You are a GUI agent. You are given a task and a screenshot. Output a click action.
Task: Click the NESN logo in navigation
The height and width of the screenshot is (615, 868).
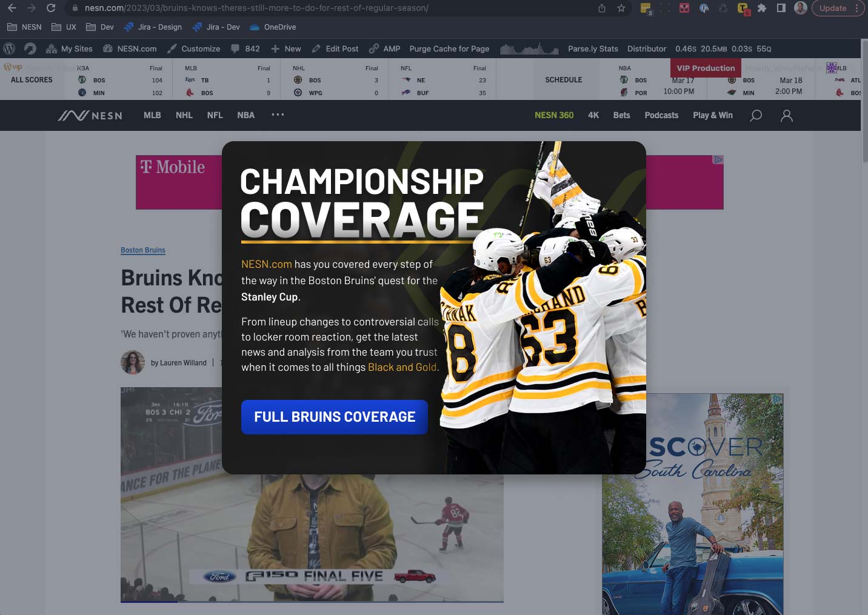pyautogui.click(x=90, y=115)
